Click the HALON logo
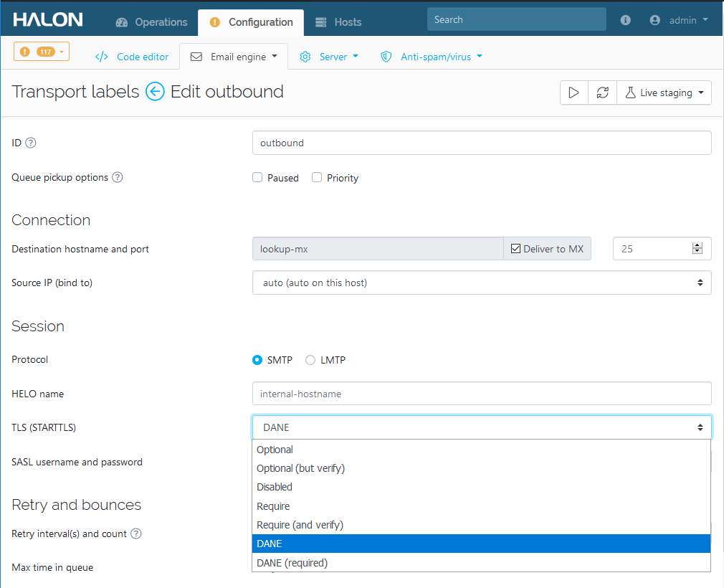Screen dimensions: 724x588 coord(48,20)
